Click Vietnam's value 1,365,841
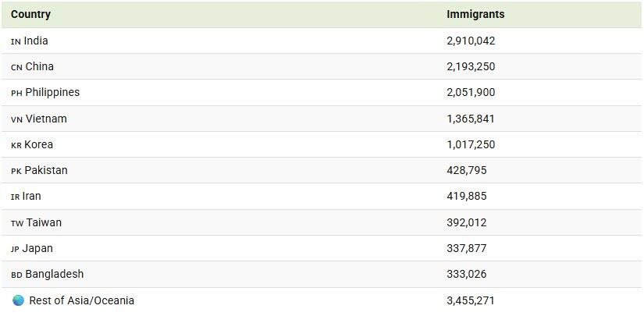This screenshot has height=316, width=644. coord(471,119)
